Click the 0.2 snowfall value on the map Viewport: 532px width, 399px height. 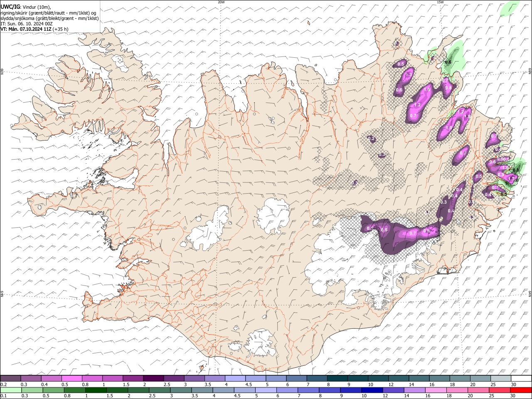(x=372, y=139)
